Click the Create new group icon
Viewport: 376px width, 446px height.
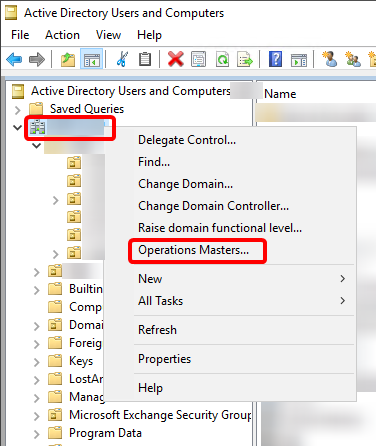pyautogui.click(x=353, y=59)
